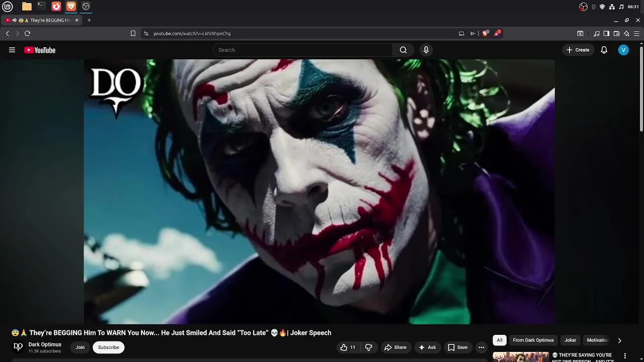Dislike the video
Image resolution: width=644 pixels, height=362 pixels.
tap(369, 347)
